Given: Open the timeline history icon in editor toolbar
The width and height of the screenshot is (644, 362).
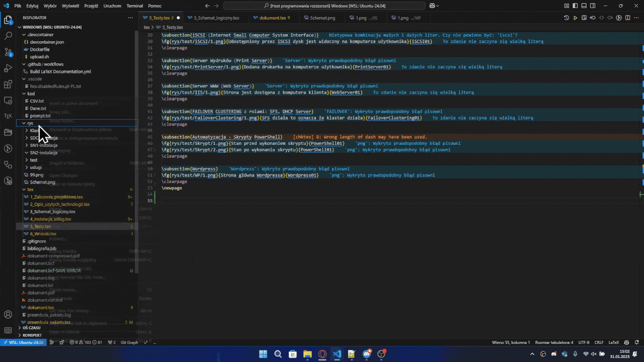Looking at the screenshot, I should [x=567, y=18].
